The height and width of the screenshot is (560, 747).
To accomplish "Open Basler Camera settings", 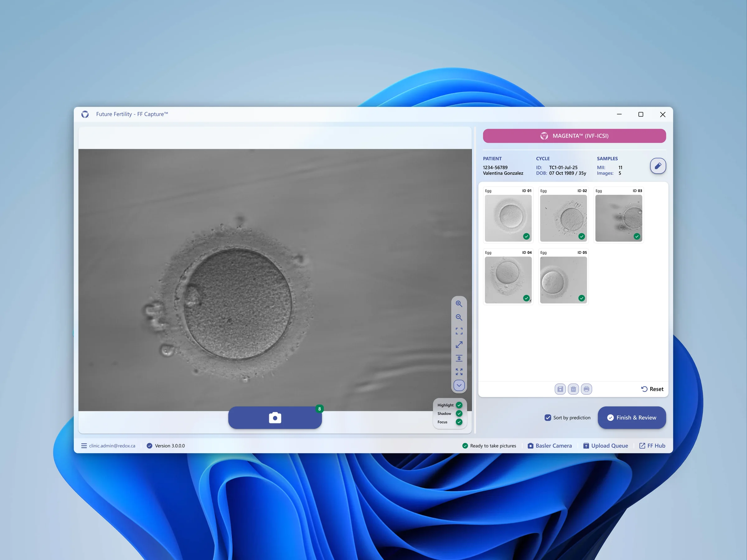I will [x=550, y=446].
